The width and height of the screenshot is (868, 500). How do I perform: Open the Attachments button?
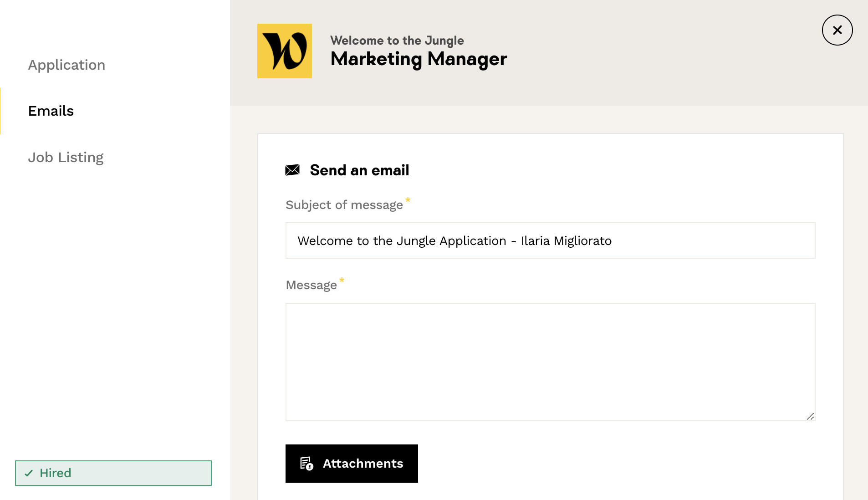[x=352, y=464]
